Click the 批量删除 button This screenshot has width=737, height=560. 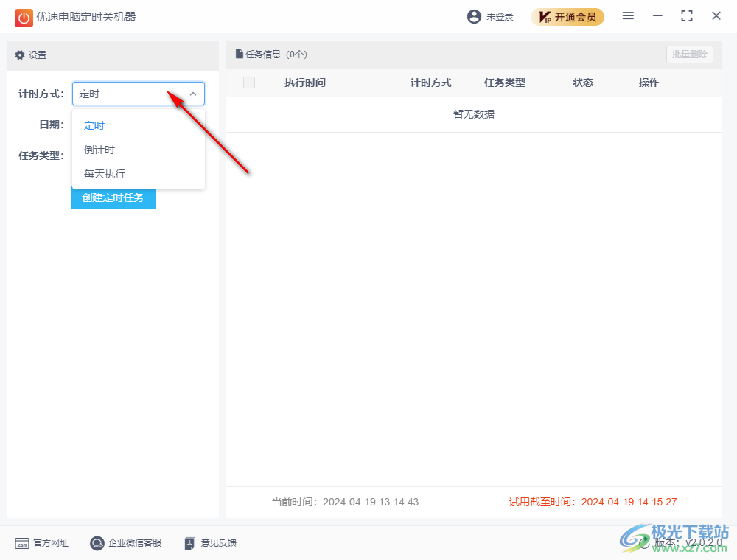click(x=689, y=54)
